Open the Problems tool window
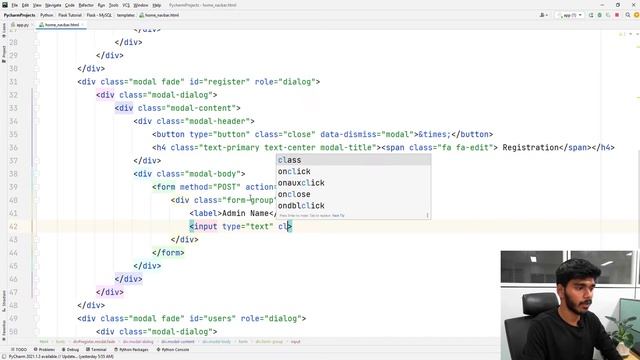This screenshot has width=640, height=360. (x=44, y=350)
